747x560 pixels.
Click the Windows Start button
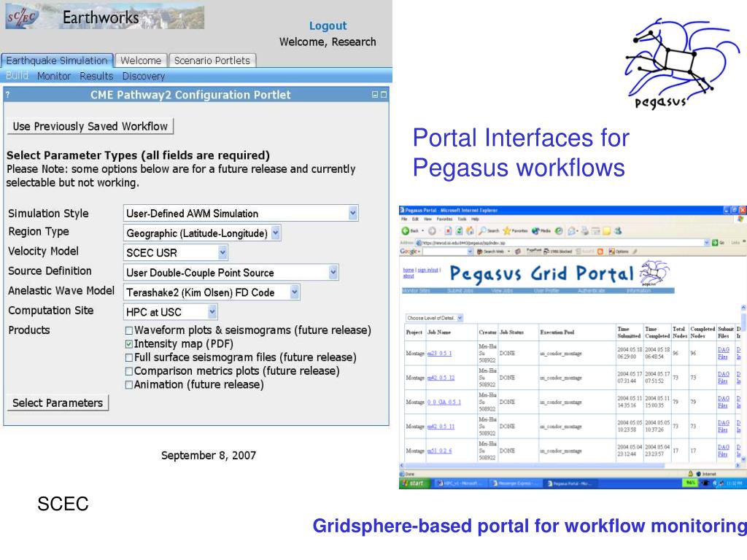click(x=414, y=483)
